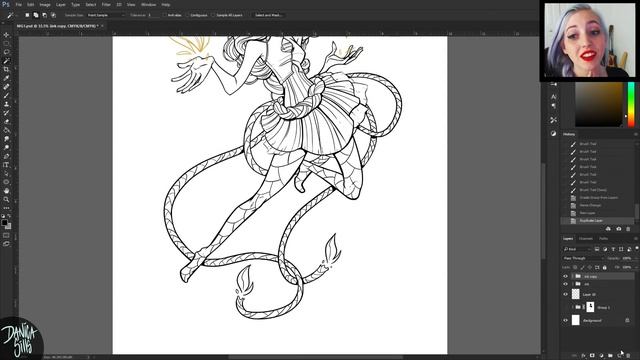Switch to the Channels tab

click(586, 238)
